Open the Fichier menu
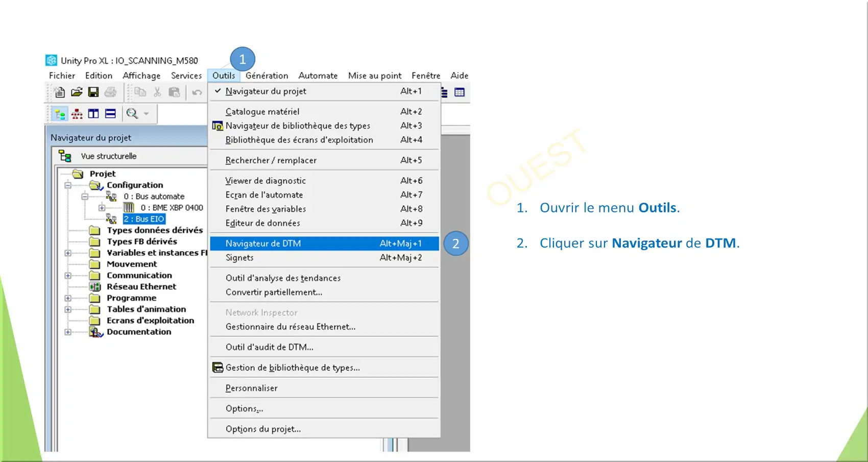 coord(62,76)
